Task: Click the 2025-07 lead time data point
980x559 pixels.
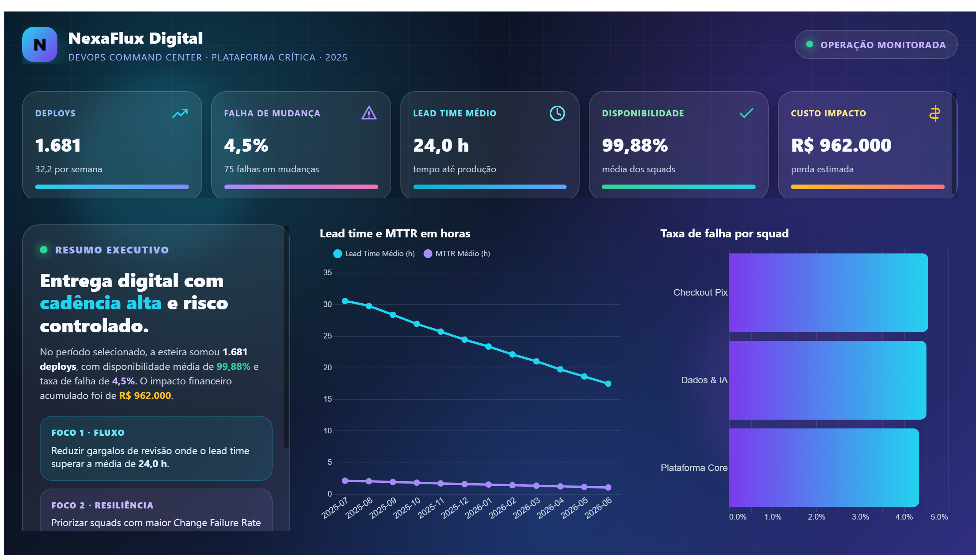Action: (x=345, y=301)
